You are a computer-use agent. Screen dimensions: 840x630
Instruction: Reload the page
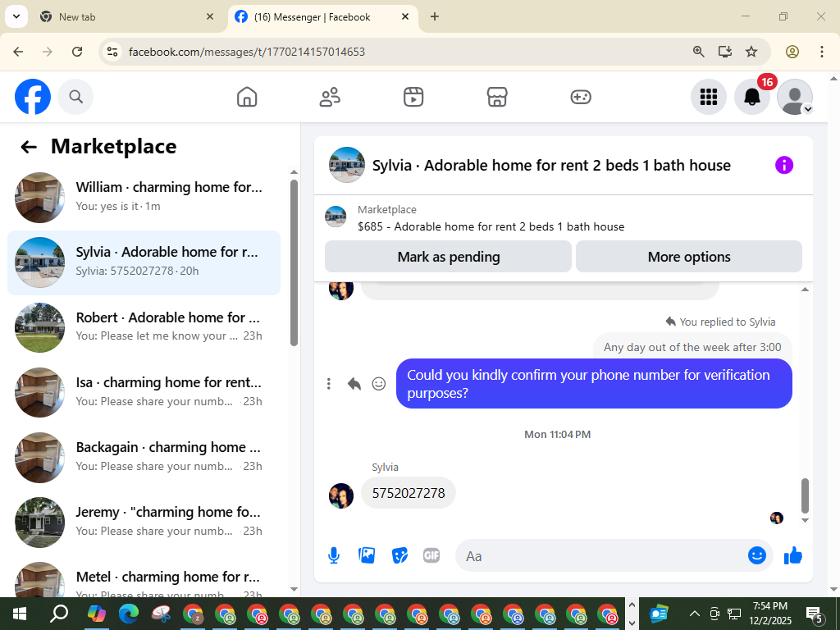[77, 52]
